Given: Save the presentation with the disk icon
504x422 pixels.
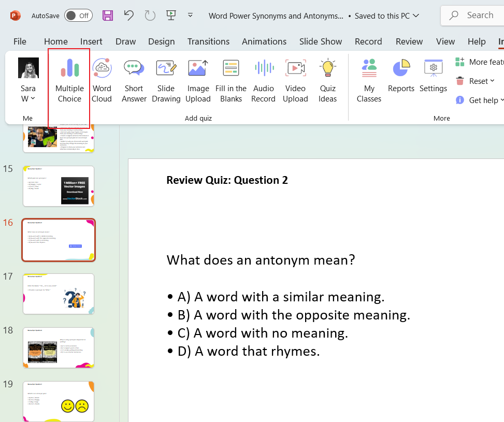Looking at the screenshot, I should click(x=108, y=16).
